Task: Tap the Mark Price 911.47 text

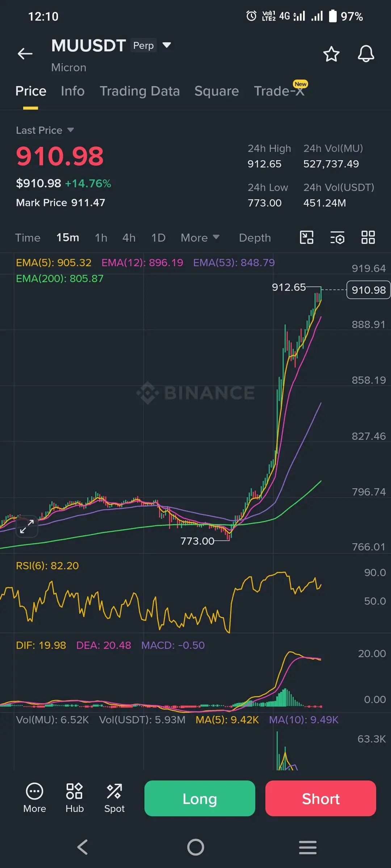Action: (60, 203)
